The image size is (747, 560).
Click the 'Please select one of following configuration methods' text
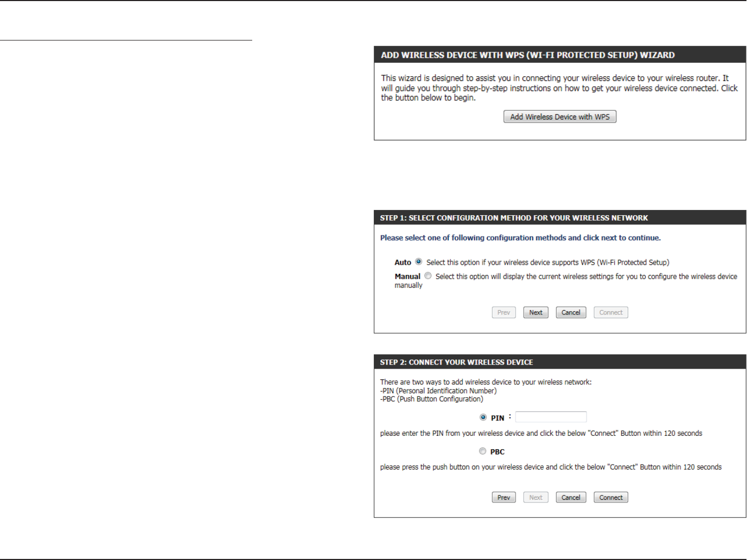[x=520, y=238]
